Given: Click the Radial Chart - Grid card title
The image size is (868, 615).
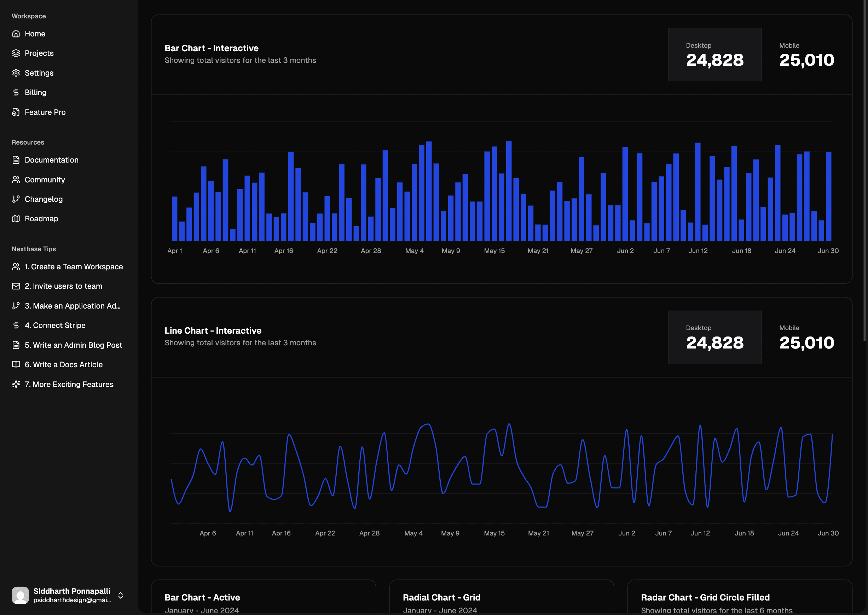Looking at the screenshot, I should [x=441, y=597].
